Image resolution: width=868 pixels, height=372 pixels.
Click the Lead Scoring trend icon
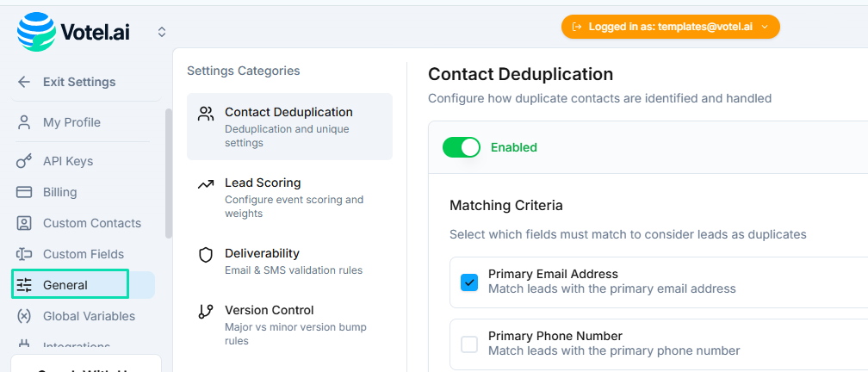[x=205, y=184]
